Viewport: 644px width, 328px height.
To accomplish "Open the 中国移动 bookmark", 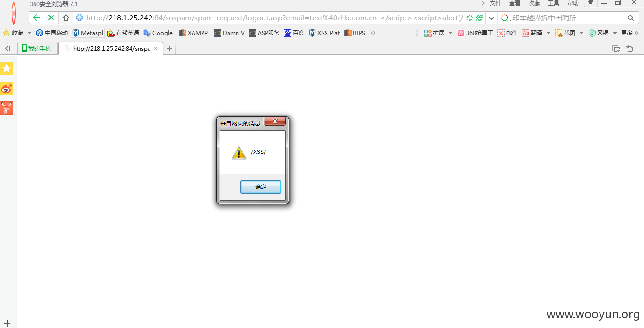I will click(52, 33).
